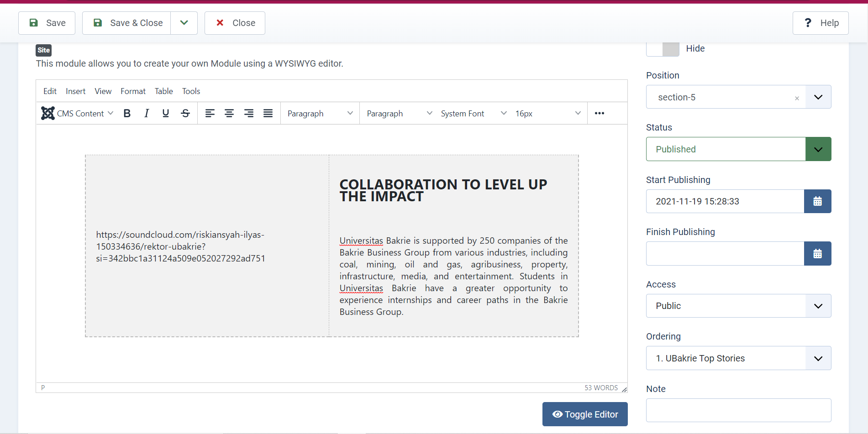The width and height of the screenshot is (868, 434).
Task: Align text to the left
Action: pos(210,114)
